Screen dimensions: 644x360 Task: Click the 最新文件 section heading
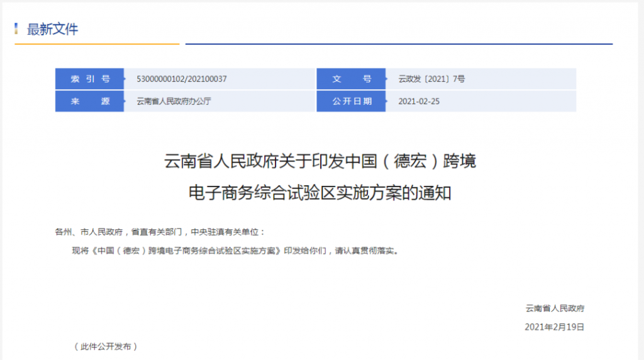[x=52, y=29]
